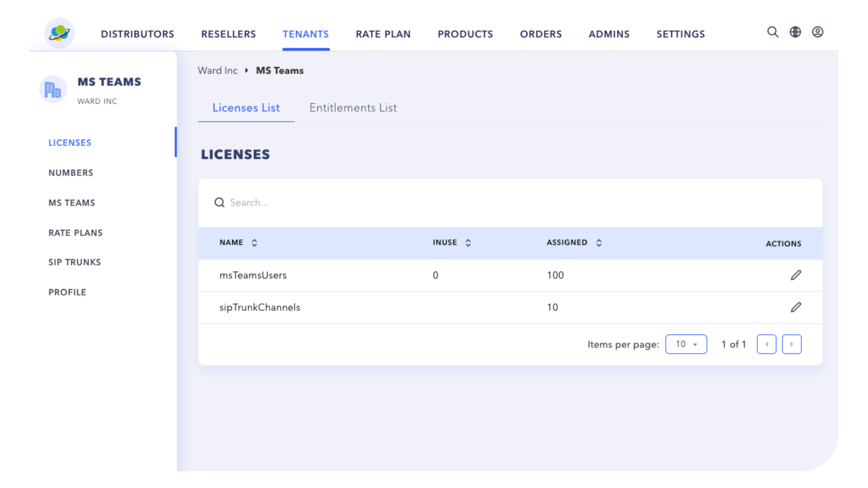Select MS Teams from left sidebar menu
The width and height of the screenshot is (868, 488).
click(x=71, y=202)
